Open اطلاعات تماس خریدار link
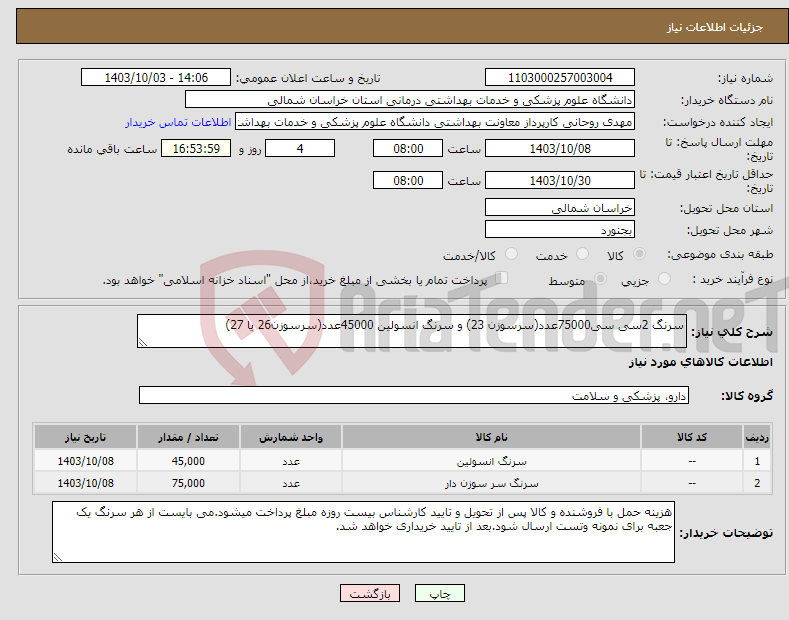 click(178, 122)
